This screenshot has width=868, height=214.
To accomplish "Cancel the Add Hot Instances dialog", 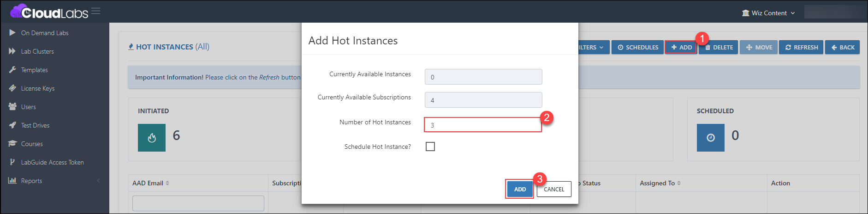I will coord(554,189).
